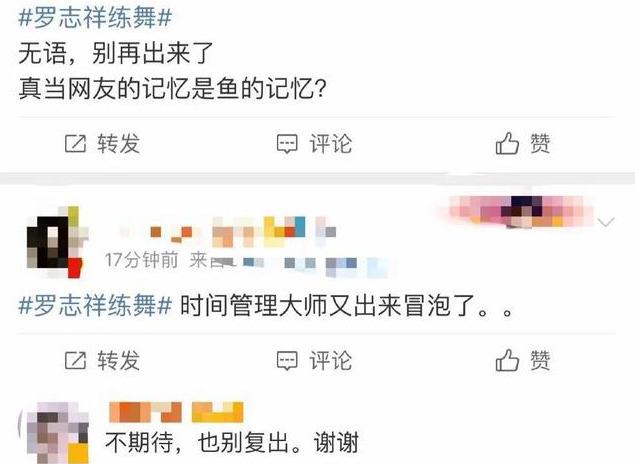Click 转发 label under second post
The width and height of the screenshot is (635, 464).
[119, 360]
